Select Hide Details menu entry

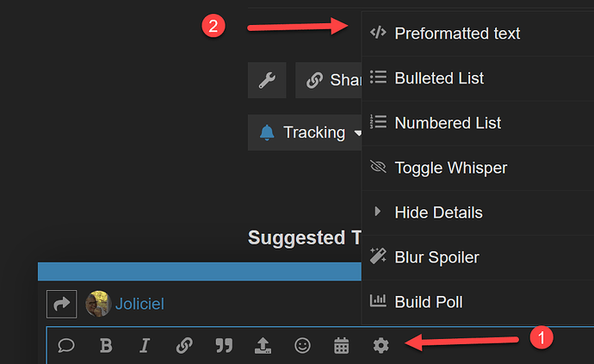coord(438,213)
